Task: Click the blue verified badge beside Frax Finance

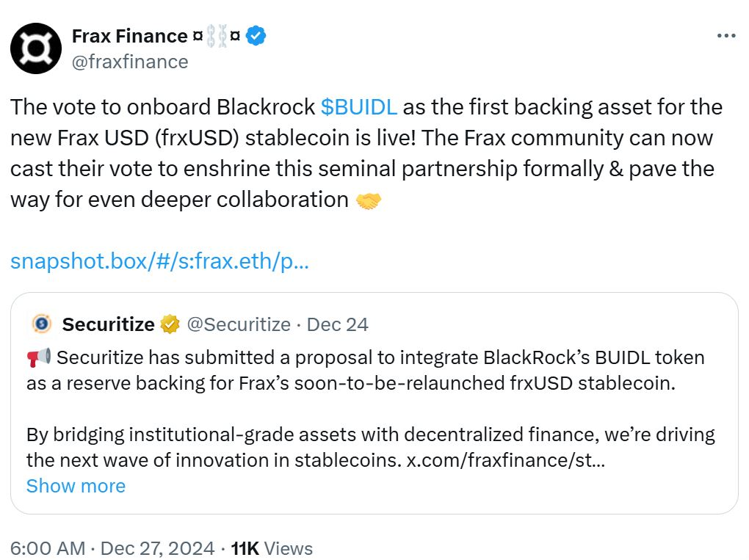Action: click(254, 34)
